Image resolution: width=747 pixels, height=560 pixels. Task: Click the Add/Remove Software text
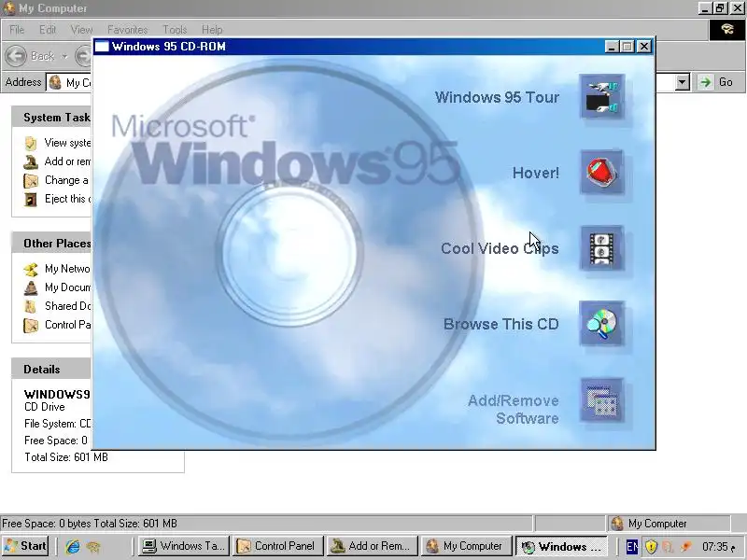click(513, 410)
